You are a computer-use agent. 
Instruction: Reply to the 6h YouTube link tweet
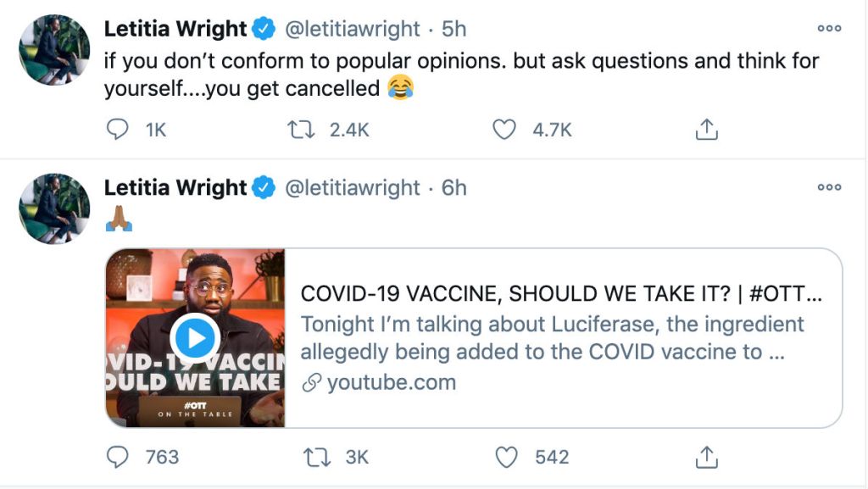click(x=118, y=458)
